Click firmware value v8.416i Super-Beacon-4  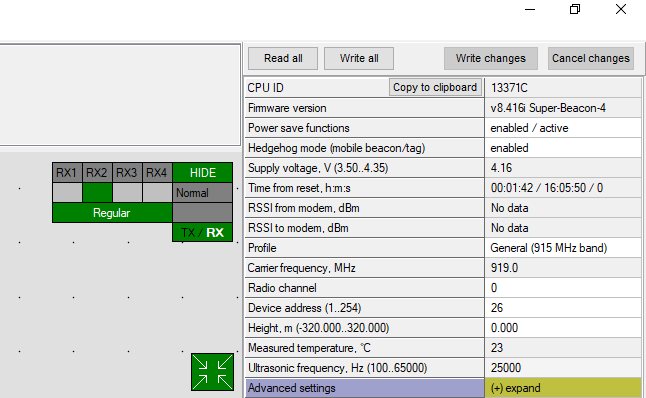563,108
